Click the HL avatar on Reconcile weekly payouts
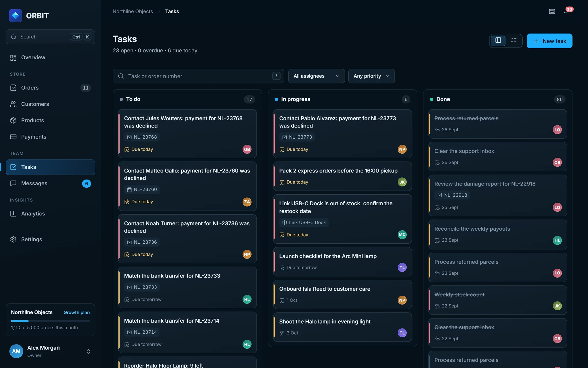Screen dimensions: 588x368 pyautogui.click(x=557, y=240)
